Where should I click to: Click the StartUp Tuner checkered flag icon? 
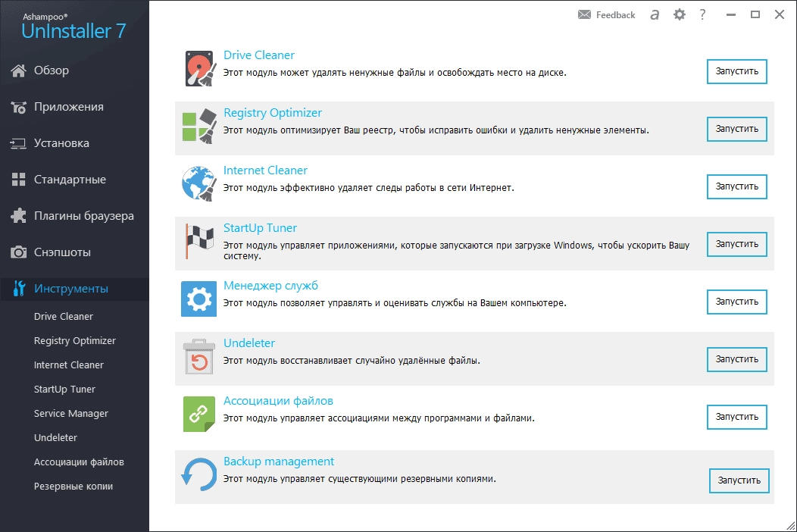199,241
